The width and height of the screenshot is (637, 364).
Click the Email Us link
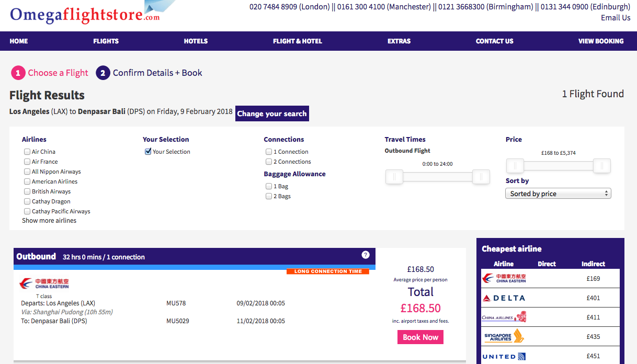point(616,18)
